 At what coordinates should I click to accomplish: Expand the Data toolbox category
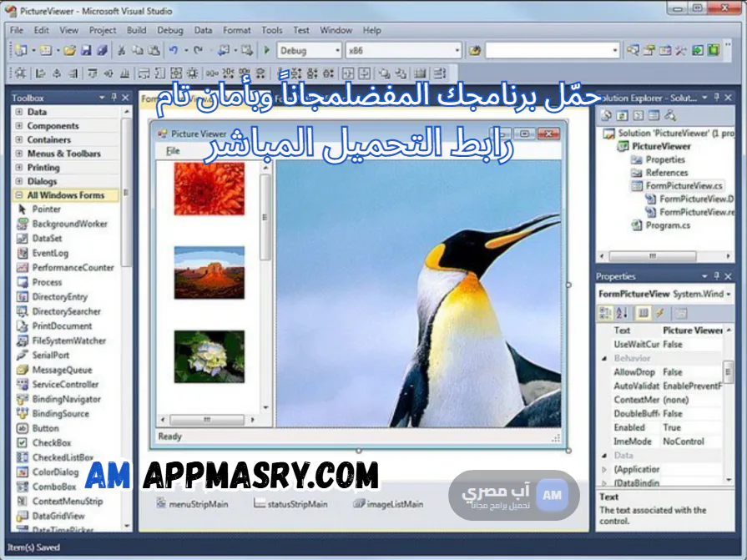[x=19, y=112]
